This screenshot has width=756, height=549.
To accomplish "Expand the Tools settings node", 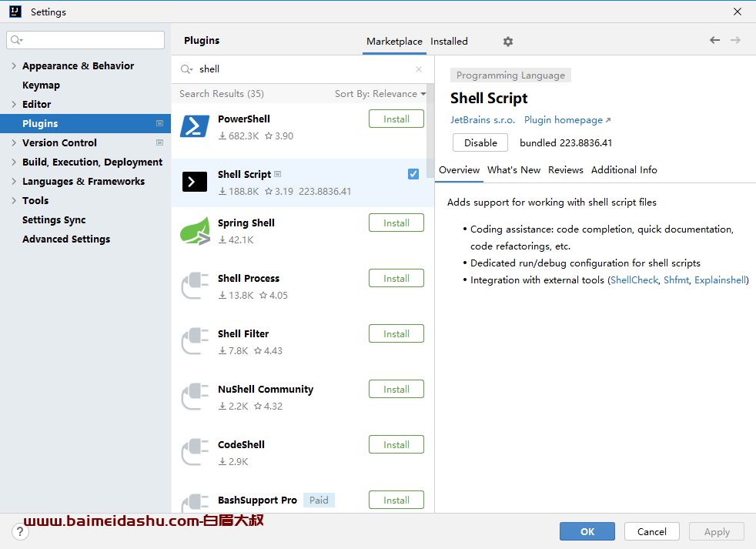I will point(14,201).
